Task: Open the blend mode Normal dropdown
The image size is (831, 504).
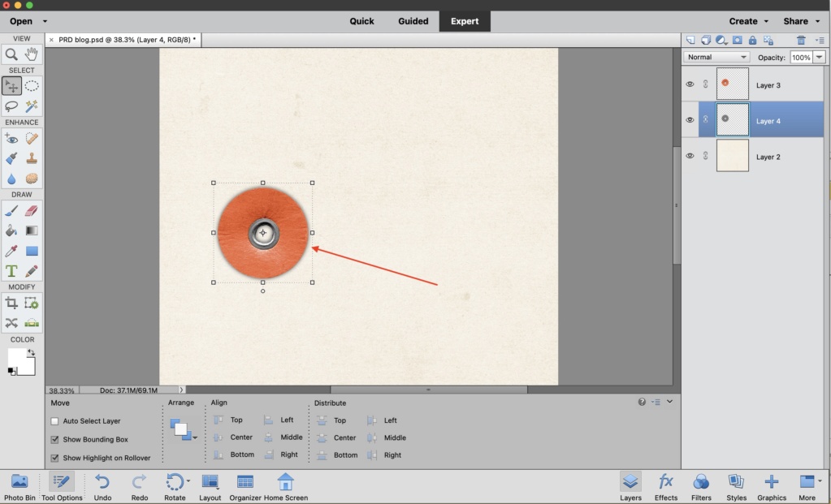Action: (x=716, y=57)
